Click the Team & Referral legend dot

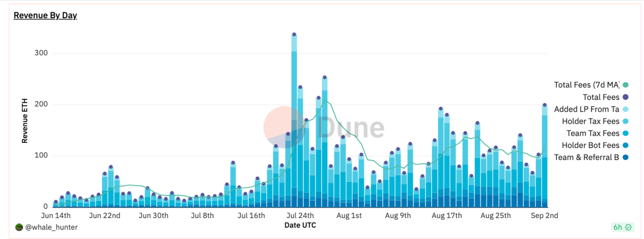[626, 157]
